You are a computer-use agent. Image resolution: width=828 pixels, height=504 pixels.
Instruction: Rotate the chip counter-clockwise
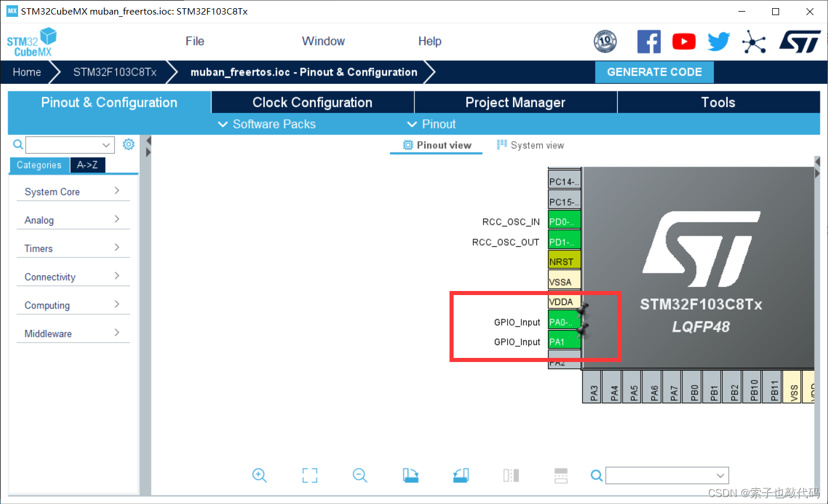click(x=461, y=475)
